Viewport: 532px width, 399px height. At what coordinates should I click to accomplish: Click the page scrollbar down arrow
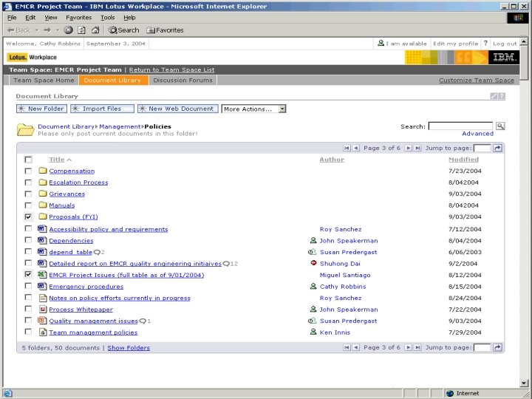tap(524, 383)
